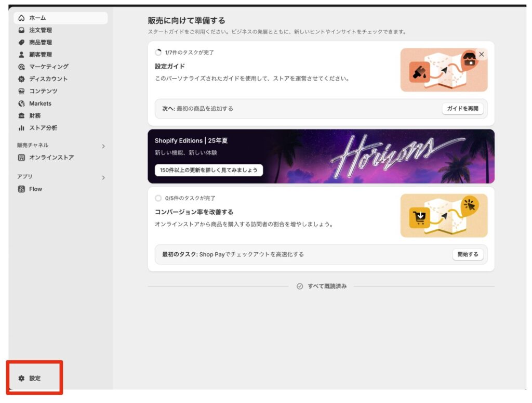Screen dimensions: 532x403
Task: Open 注文管理 in the sidebar
Action: tap(61, 30)
